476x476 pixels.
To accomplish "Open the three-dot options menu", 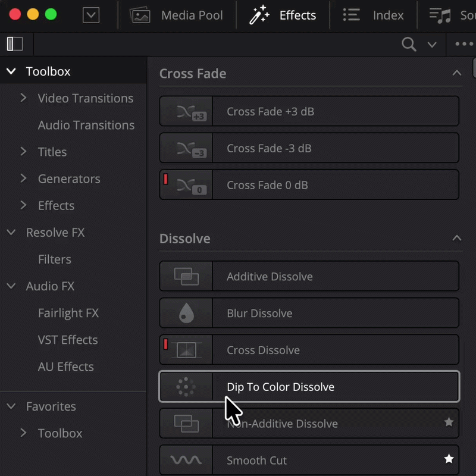I will [464, 44].
